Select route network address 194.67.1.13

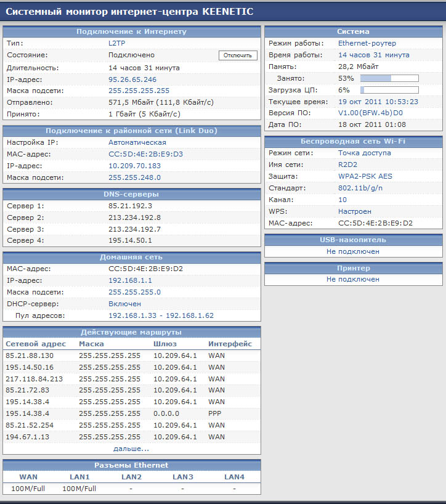tap(27, 437)
